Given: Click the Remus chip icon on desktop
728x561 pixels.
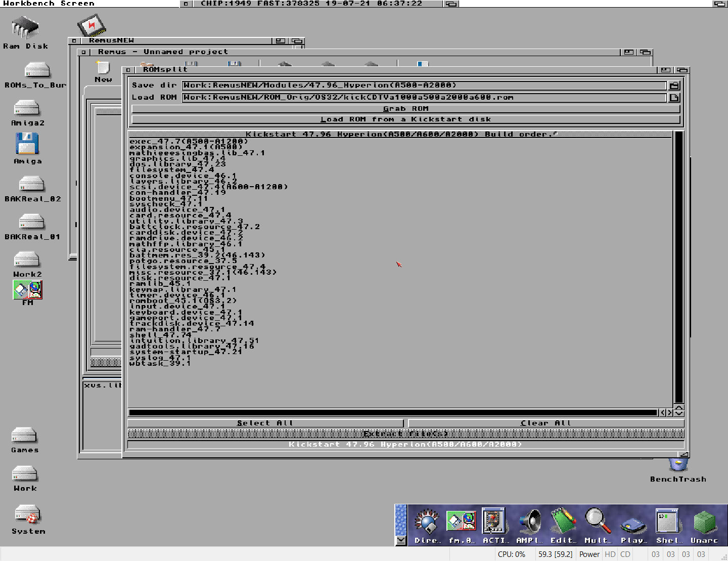Looking at the screenshot, I should click(x=92, y=25).
